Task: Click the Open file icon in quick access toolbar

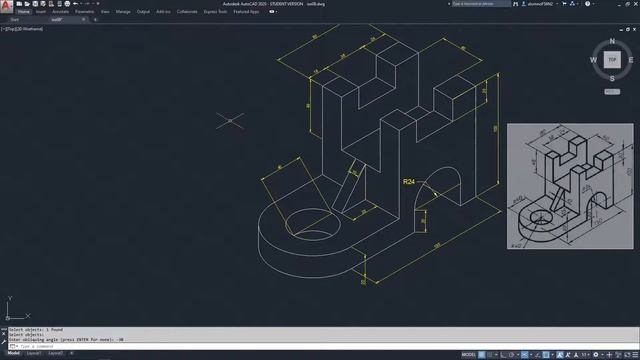Action: click(27, 4)
